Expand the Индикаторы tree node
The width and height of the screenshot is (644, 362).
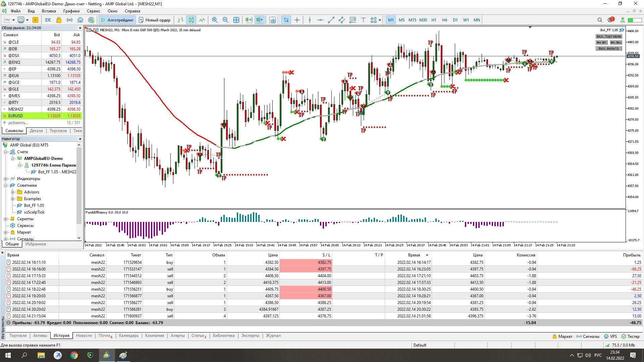6,179
